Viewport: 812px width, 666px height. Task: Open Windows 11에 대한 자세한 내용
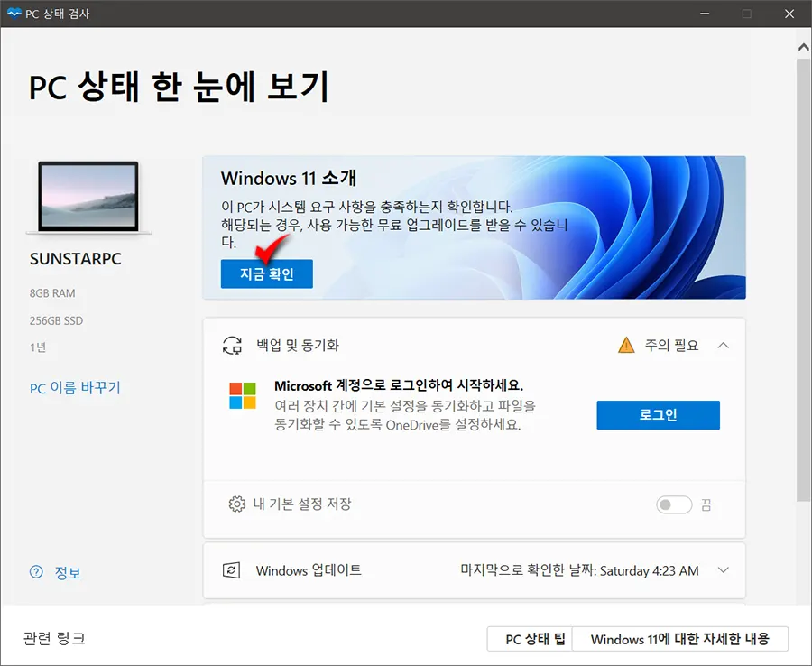pyautogui.click(x=680, y=639)
